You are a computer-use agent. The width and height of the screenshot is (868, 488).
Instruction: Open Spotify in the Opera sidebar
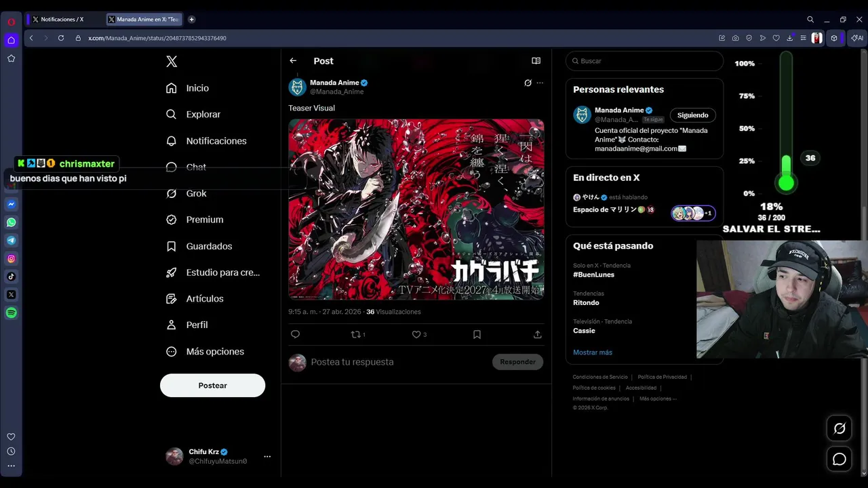tap(12, 313)
